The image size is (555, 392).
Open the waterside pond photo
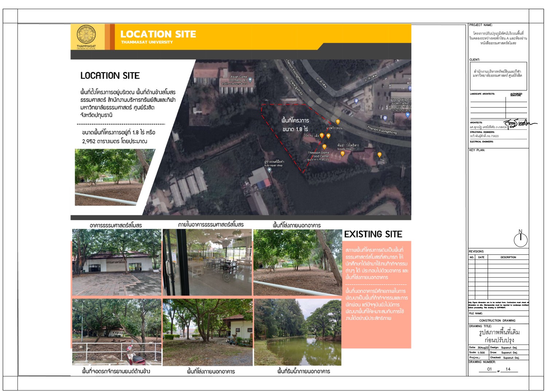tap(298, 332)
